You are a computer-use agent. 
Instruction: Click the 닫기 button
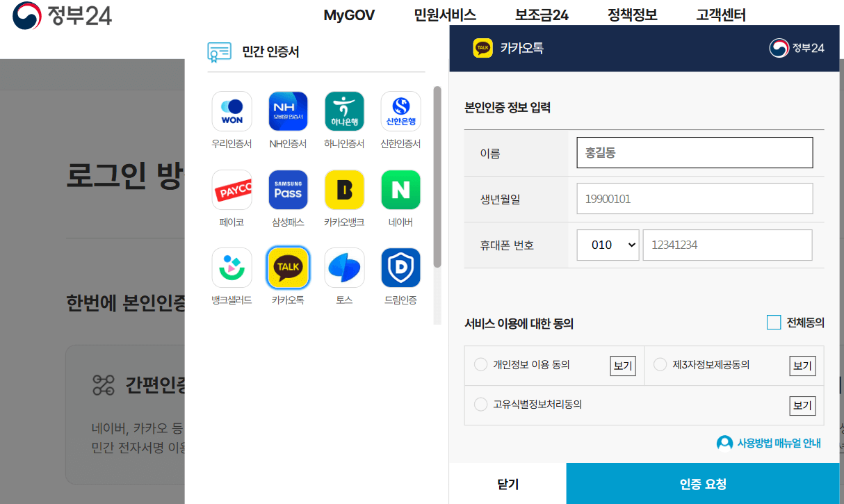[508, 484]
